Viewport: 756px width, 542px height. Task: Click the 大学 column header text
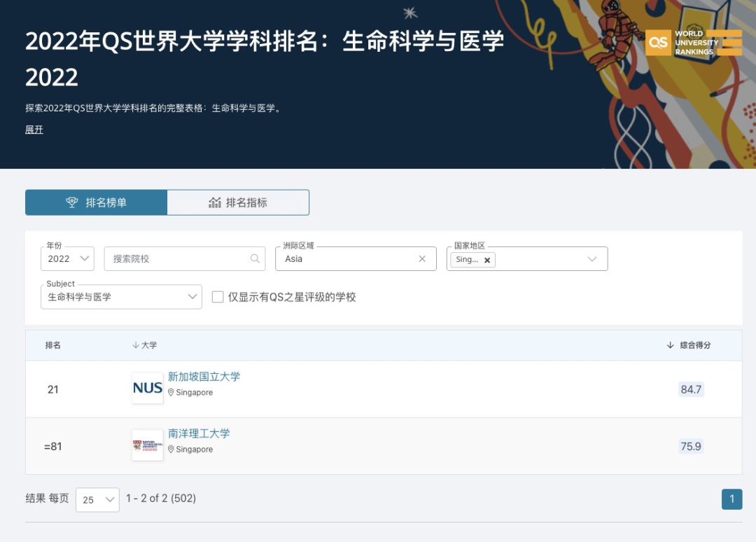149,345
